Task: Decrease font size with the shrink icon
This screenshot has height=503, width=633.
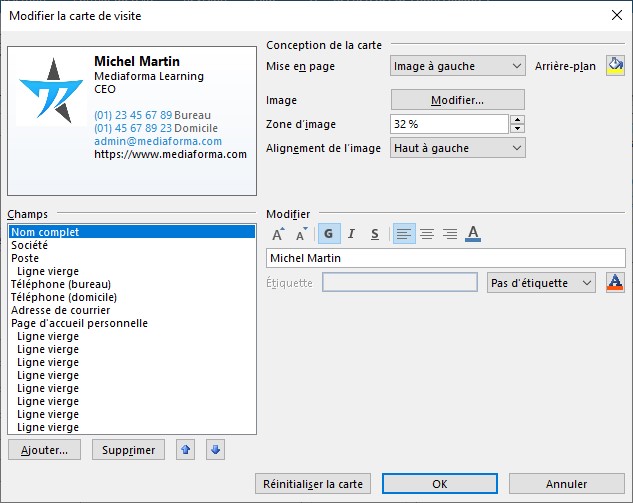Action: (x=301, y=234)
